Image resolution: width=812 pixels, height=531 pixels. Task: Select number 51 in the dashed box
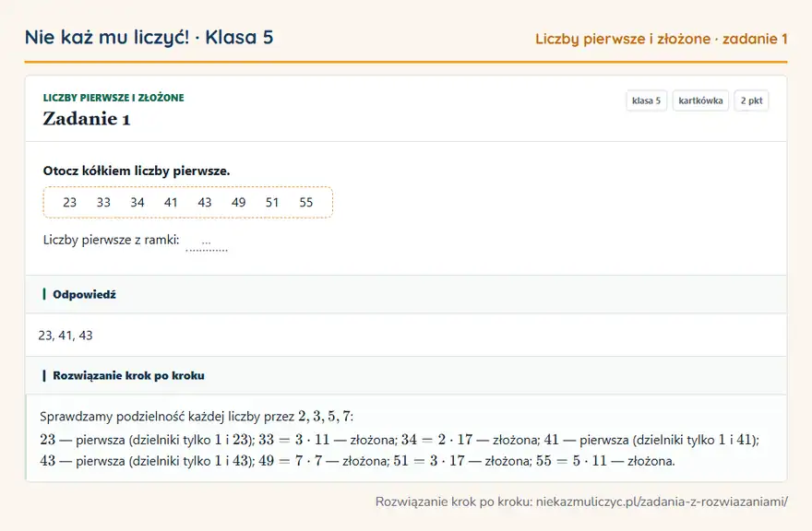(x=272, y=203)
